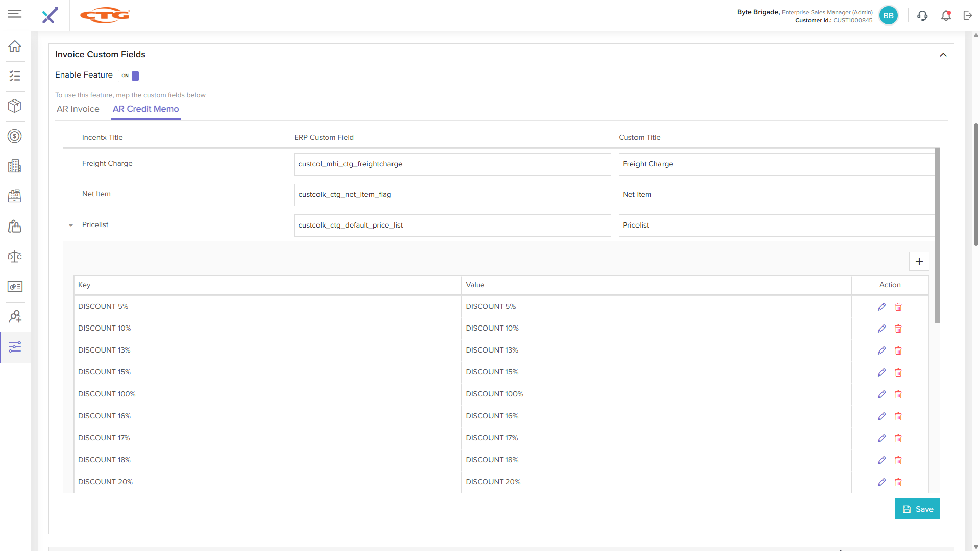Open the package box icon in the sidebar

coord(15,106)
